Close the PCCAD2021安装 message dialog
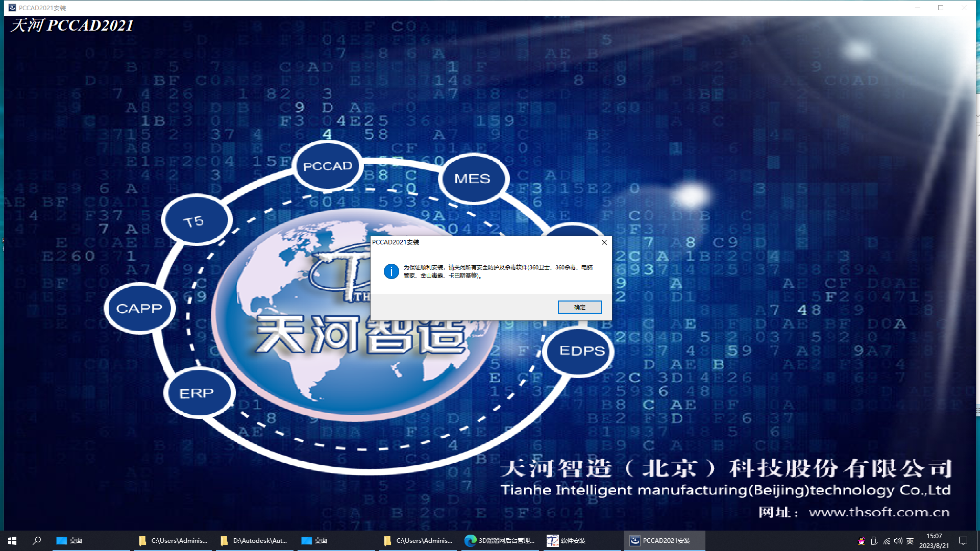The height and width of the screenshot is (551, 980). click(604, 242)
